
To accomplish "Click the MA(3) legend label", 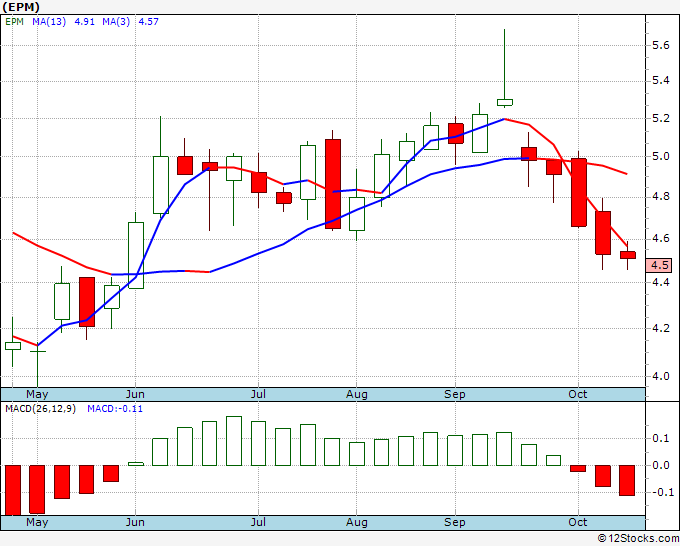I will pyautogui.click(x=116, y=22).
